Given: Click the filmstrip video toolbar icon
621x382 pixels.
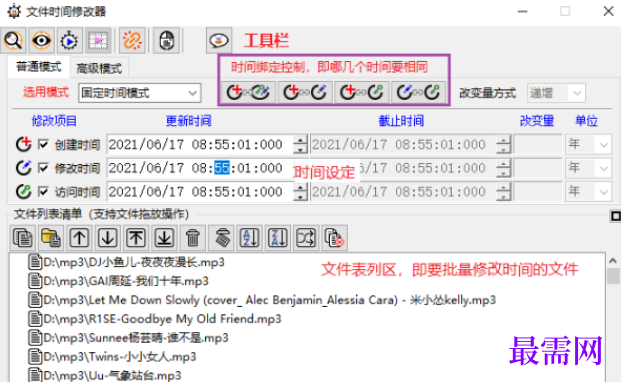Looking at the screenshot, I should 98,40.
